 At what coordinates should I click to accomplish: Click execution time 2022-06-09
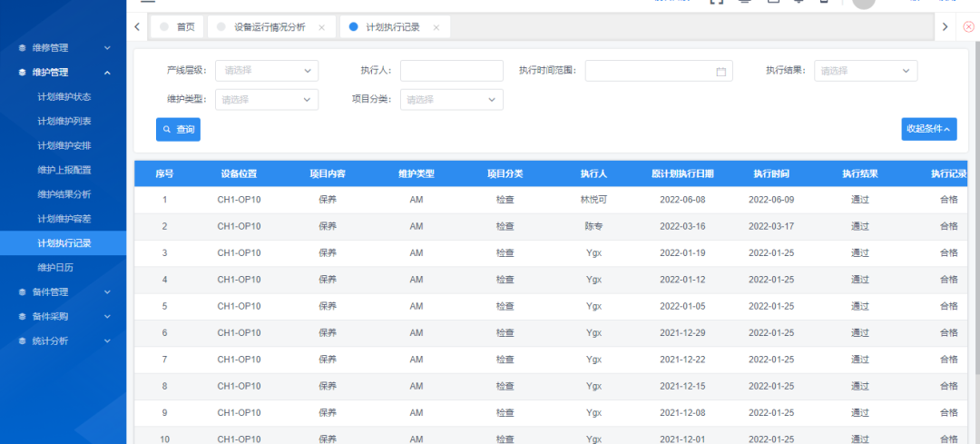click(771, 200)
